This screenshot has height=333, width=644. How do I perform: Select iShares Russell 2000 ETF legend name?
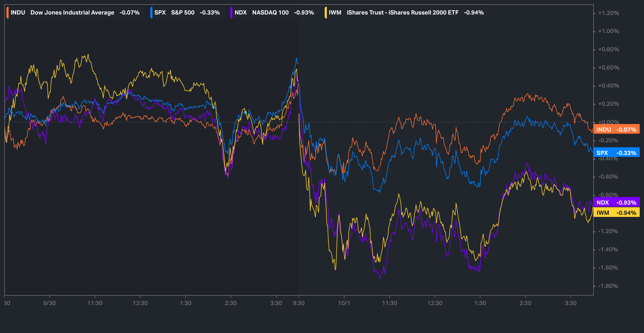tap(402, 13)
